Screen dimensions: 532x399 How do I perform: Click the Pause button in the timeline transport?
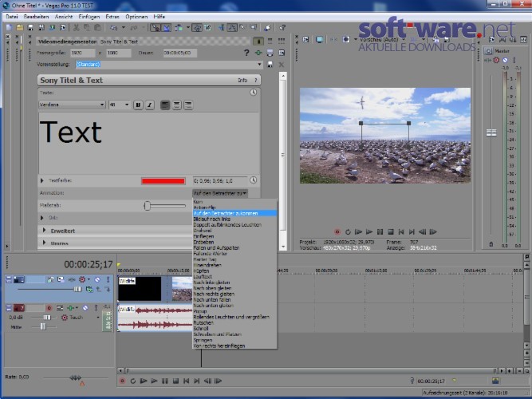pos(165,381)
